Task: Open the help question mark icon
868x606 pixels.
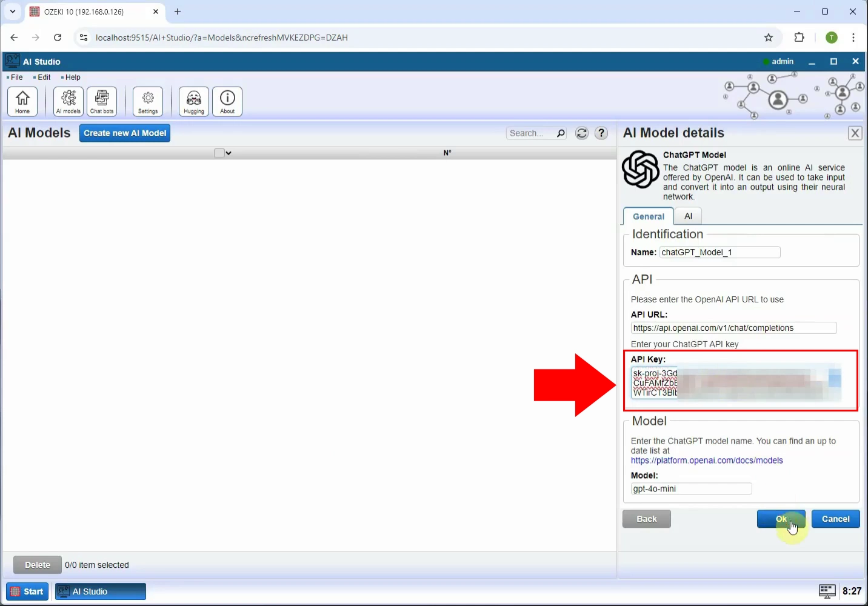Action: (601, 133)
